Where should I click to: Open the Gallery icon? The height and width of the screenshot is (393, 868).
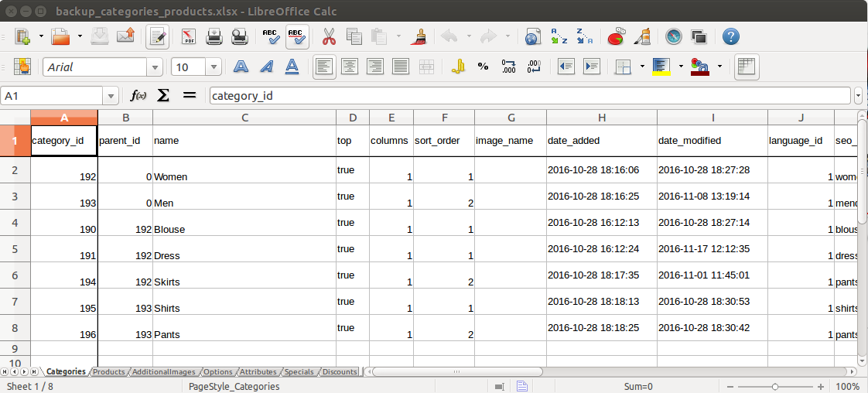click(x=699, y=36)
